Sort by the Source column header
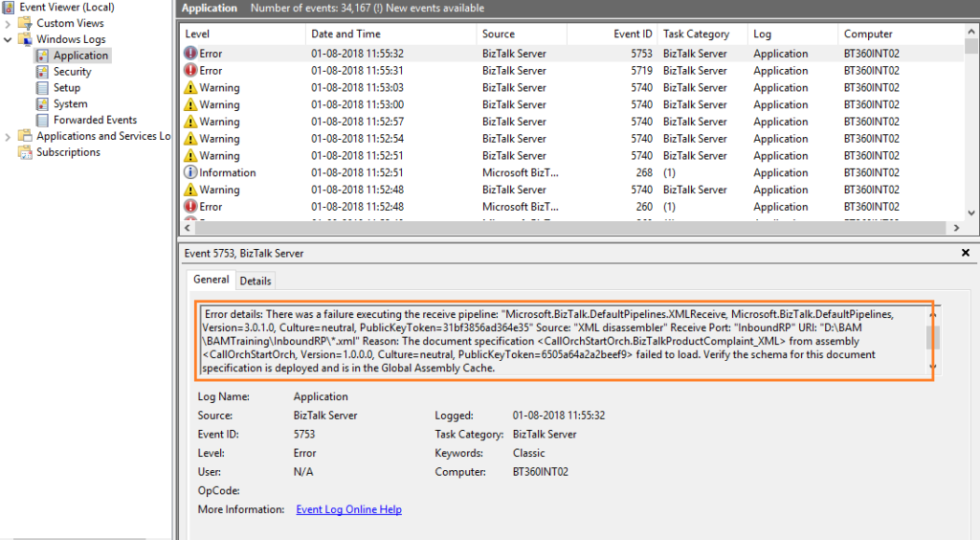 [522, 34]
